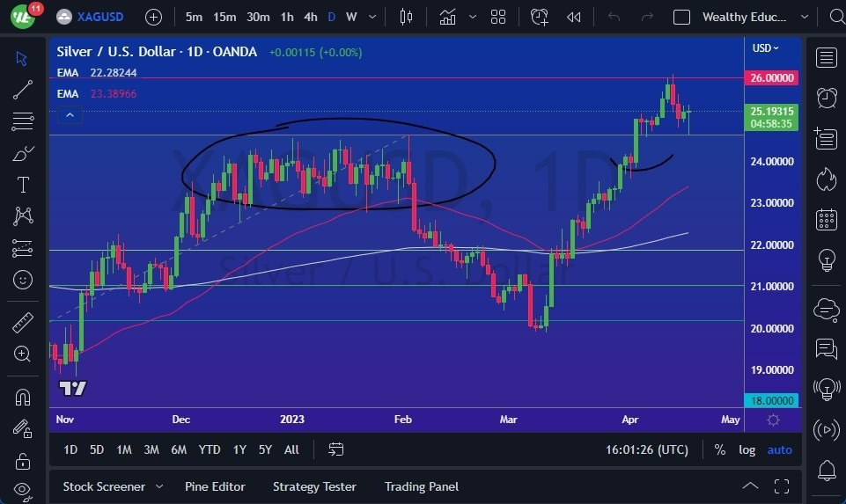The height and width of the screenshot is (504, 846).
Task: Toggle log scale mode
Action: 747,449
